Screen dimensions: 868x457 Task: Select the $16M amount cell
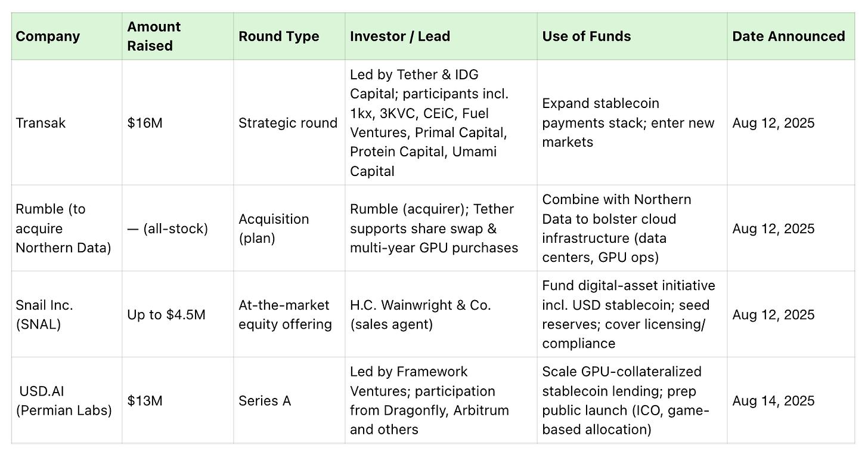coord(145,123)
